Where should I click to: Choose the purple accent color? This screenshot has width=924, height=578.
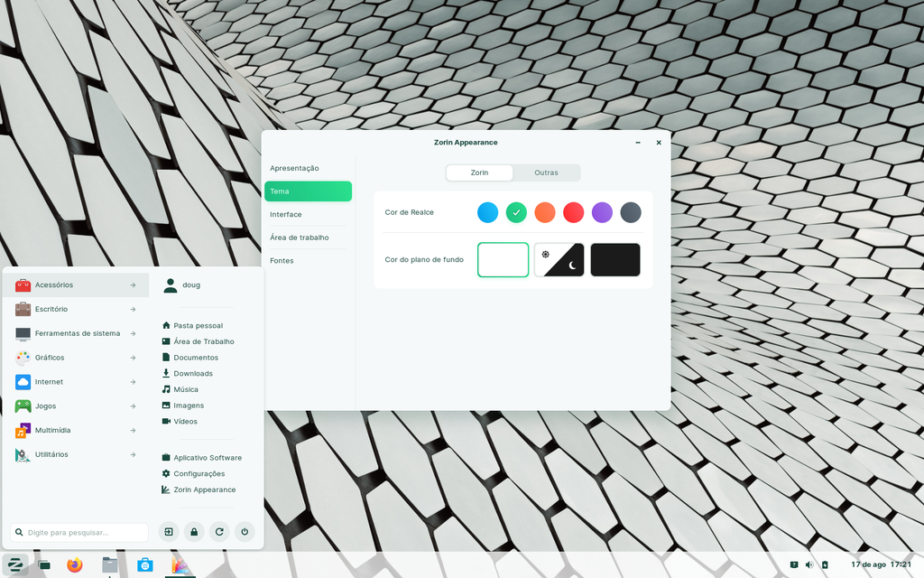[x=602, y=212]
